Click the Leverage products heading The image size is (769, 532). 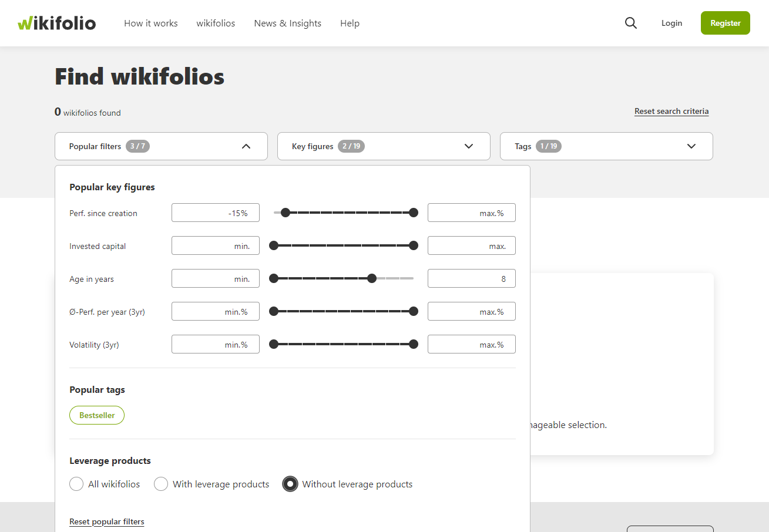pos(110,460)
